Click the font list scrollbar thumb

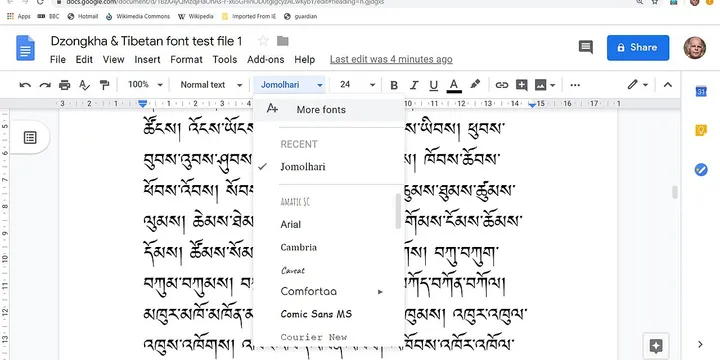tap(398, 211)
